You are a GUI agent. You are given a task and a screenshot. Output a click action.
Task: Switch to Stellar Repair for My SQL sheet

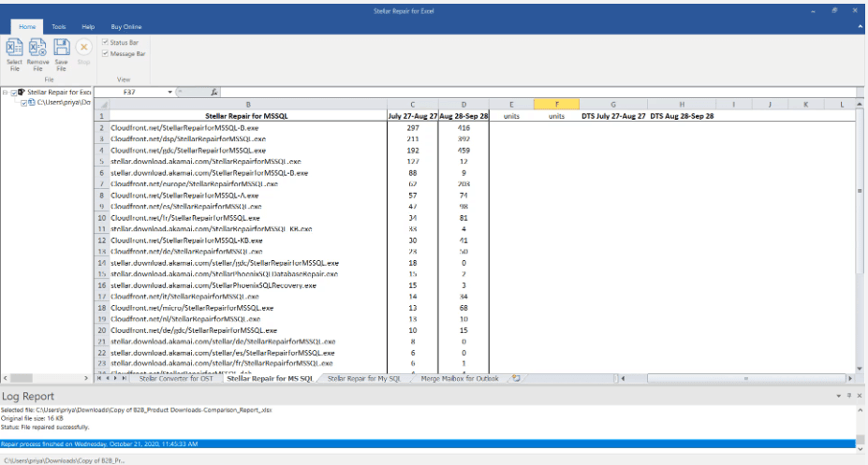363,379
